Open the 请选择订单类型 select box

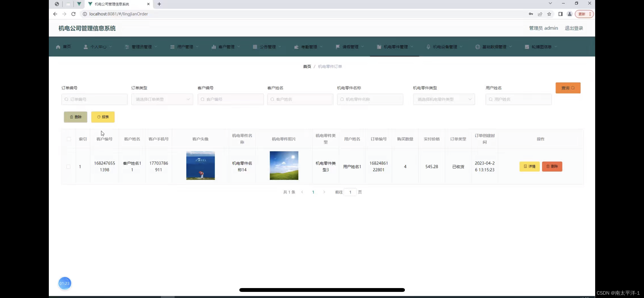[162, 99]
